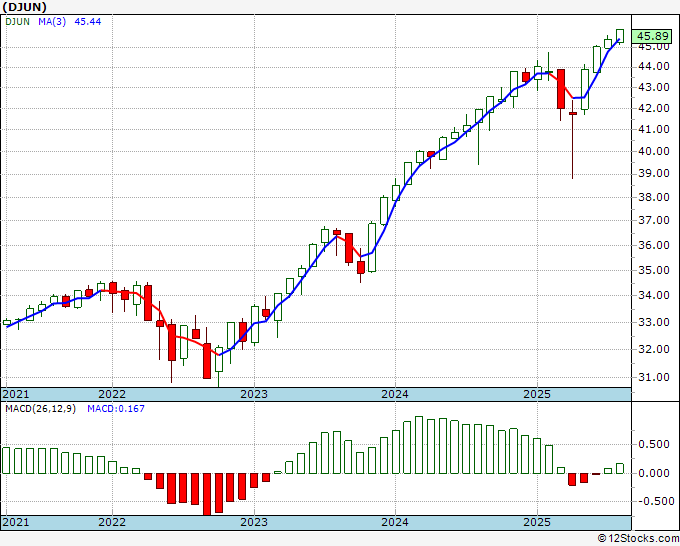Click 2025 on the price chart timeline
The image size is (680, 546).
click(537, 394)
